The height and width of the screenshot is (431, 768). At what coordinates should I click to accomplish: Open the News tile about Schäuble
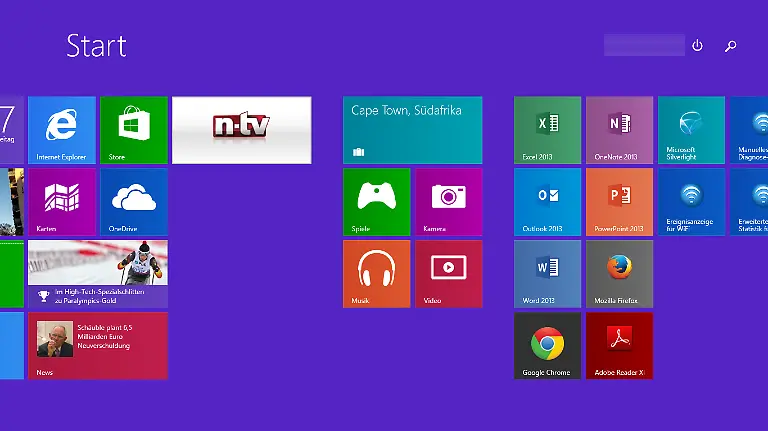[98, 346]
